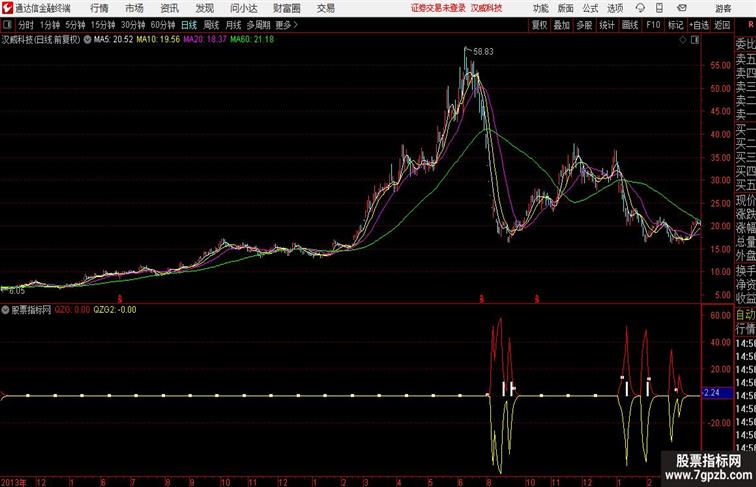Screen dimensions: 756x487
Task: Click 证券交易未登录 login link
Action: coord(438,8)
